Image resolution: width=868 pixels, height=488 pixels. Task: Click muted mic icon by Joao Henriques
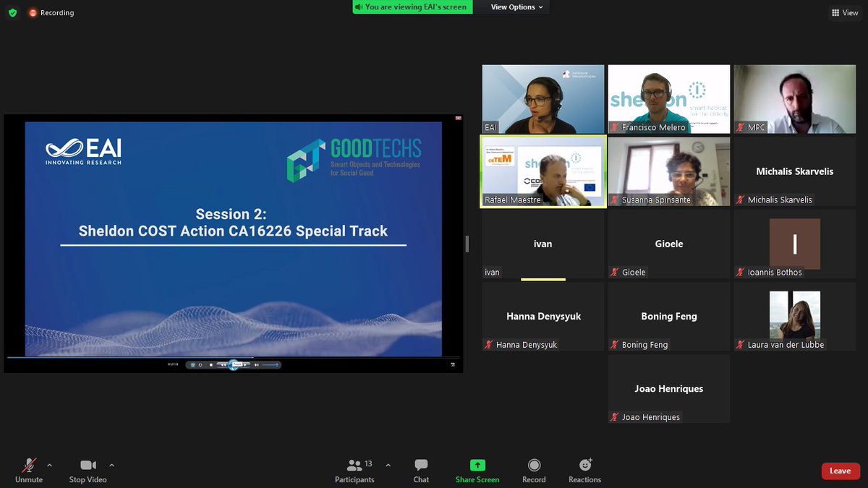click(x=615, y=416)
